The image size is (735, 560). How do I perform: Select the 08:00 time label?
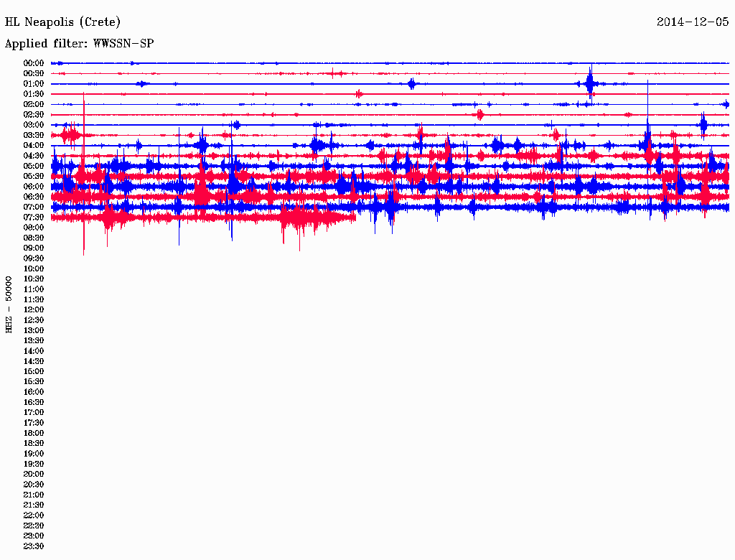point(34,228)
